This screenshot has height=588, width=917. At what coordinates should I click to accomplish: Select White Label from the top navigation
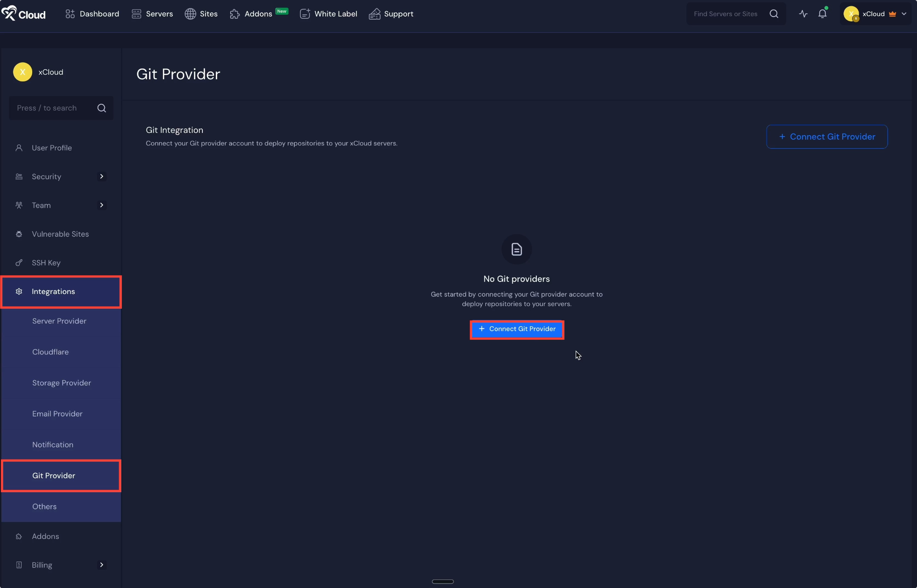tap(335, 14)
